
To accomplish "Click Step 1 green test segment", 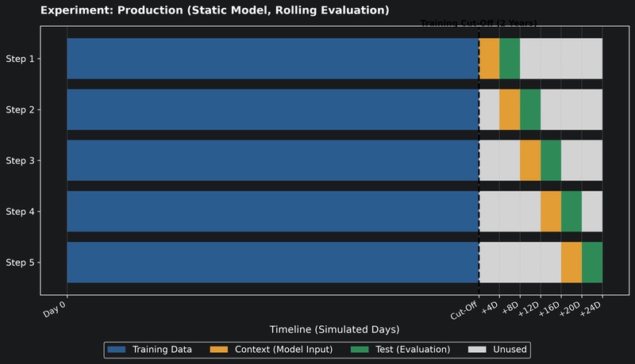I will [510, 59].
